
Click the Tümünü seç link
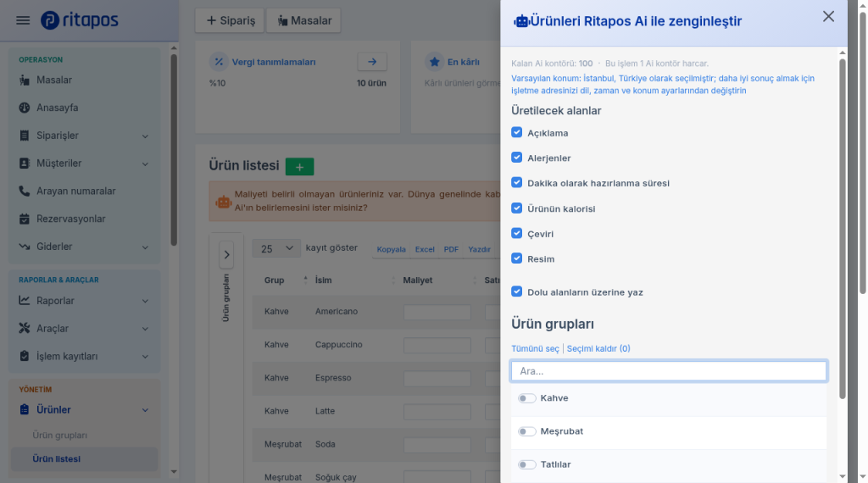coord(536,348)
